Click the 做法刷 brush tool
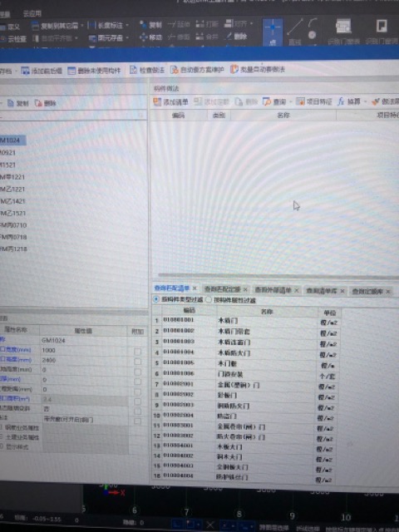 (x=385, y=101)
